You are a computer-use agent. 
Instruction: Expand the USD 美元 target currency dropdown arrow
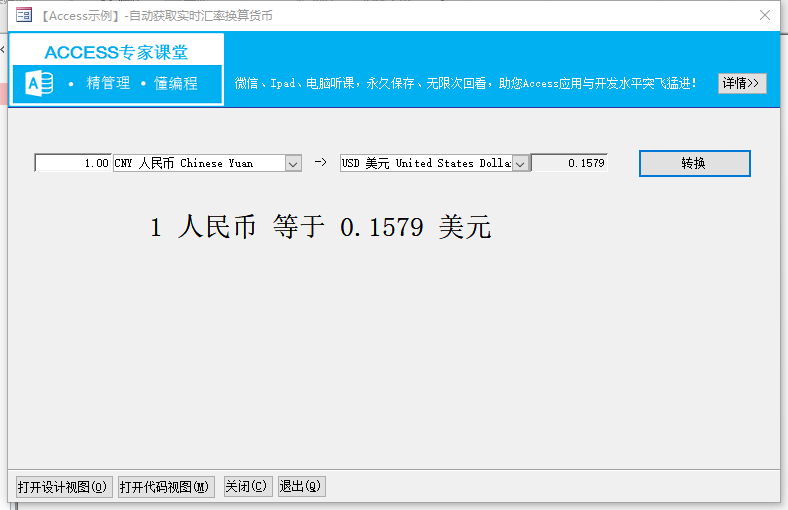click(521, 163)
